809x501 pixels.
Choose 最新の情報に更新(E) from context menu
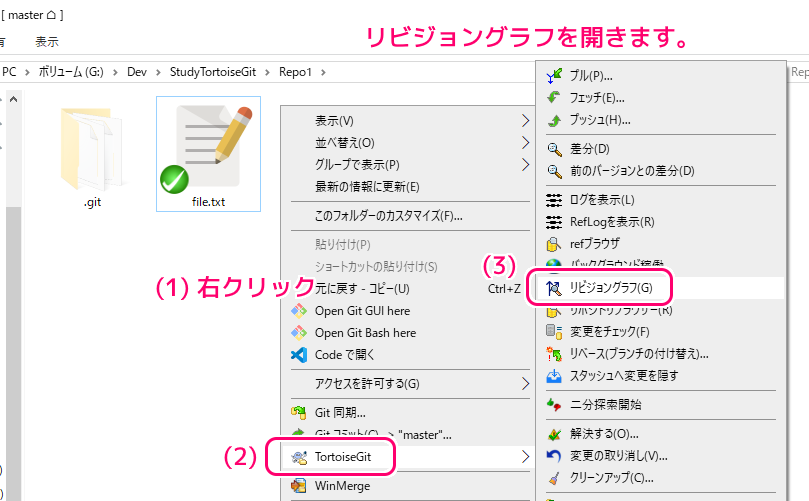pos(367,187)
